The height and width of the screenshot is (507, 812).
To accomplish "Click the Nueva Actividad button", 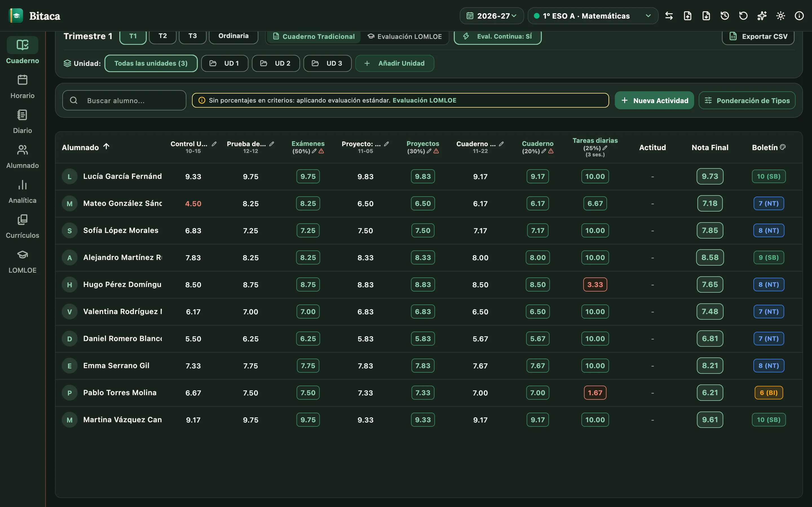I will (654, 100).
